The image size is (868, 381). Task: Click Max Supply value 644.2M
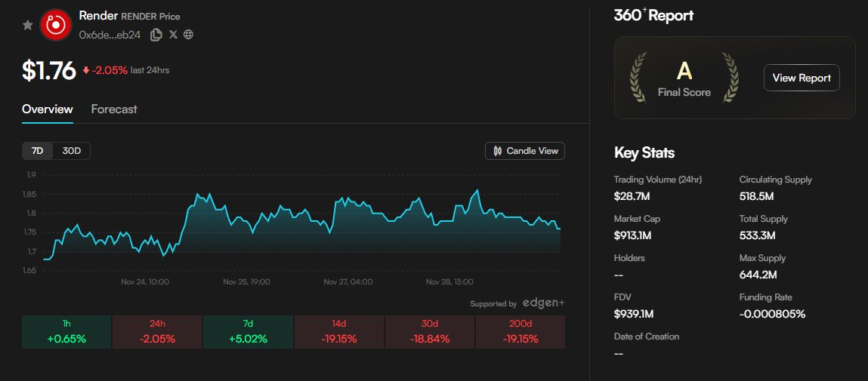758,275
